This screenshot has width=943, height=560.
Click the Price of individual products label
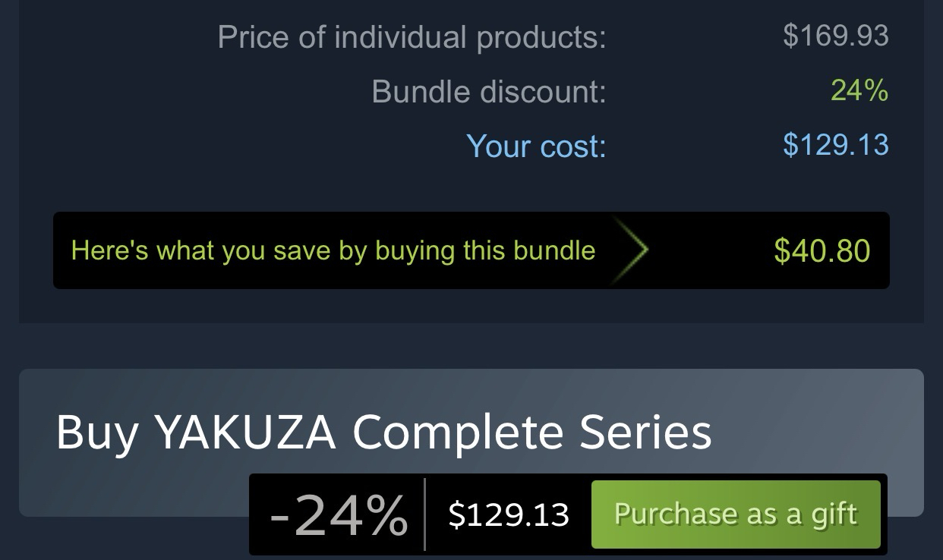412,37
